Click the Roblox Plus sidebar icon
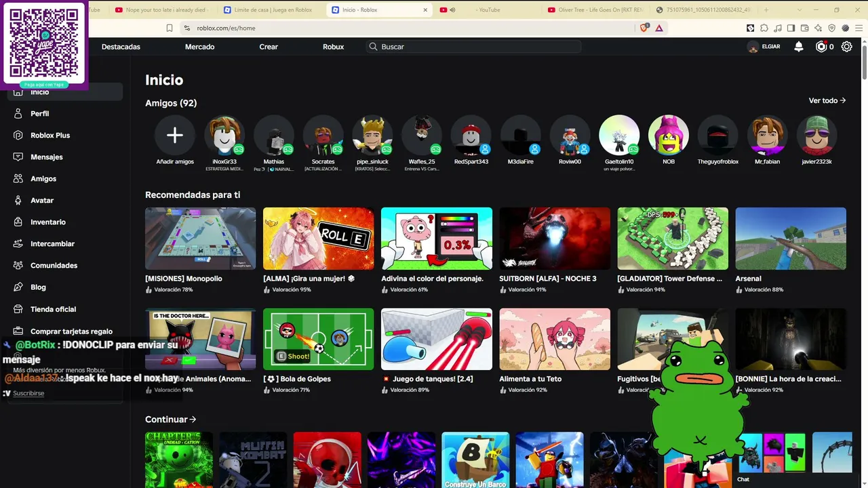 click(x=18, y=135)
